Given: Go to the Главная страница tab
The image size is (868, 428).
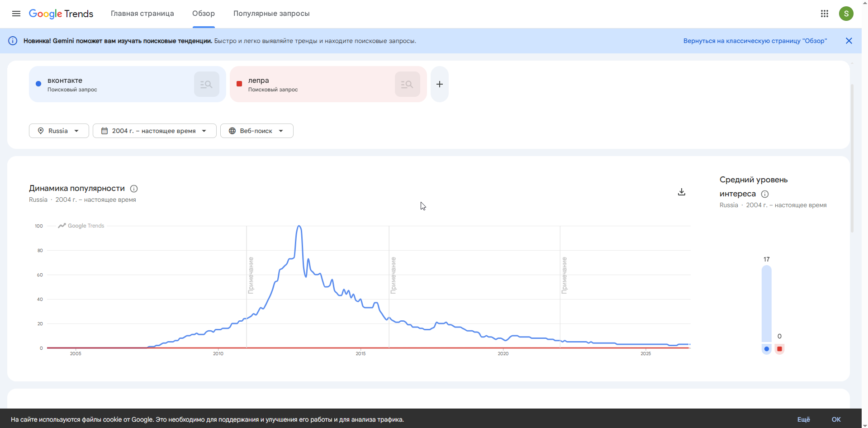Looking at the screenshot, I should 142,14.
